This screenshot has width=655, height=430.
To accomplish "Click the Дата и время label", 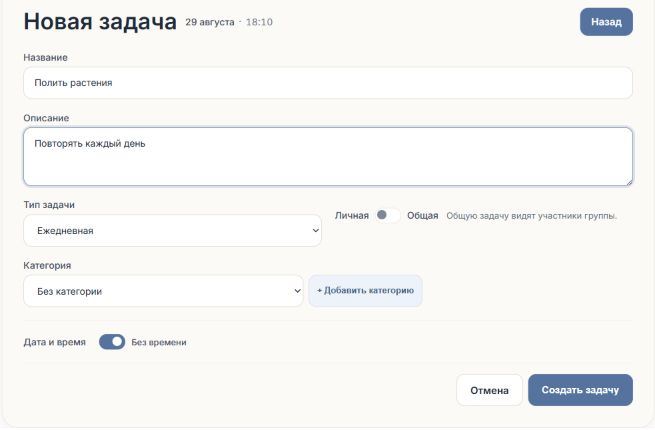I will (x=54, y=342).
